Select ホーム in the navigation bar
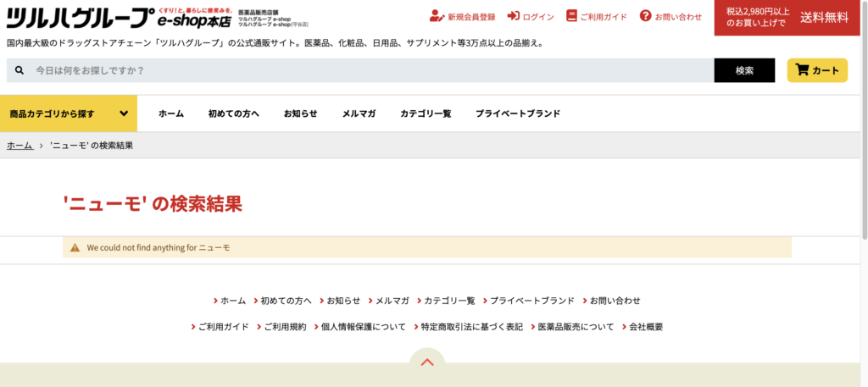Viewport: 868px width, 387px height. tap(171, 113)
